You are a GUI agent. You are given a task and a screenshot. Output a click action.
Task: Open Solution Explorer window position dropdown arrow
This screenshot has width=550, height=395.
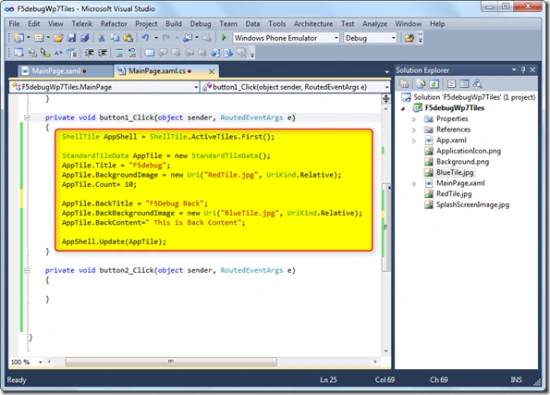[x=514, y=70]
